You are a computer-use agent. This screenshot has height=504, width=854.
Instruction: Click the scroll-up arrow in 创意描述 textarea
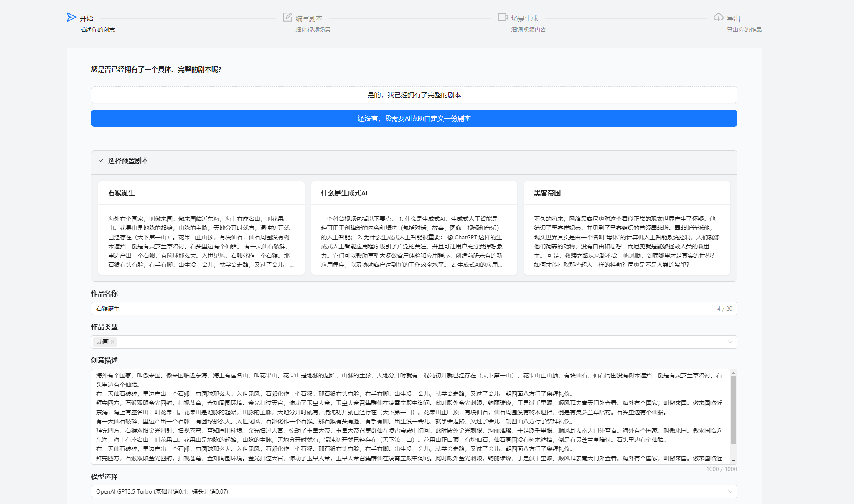click(733, 373)
